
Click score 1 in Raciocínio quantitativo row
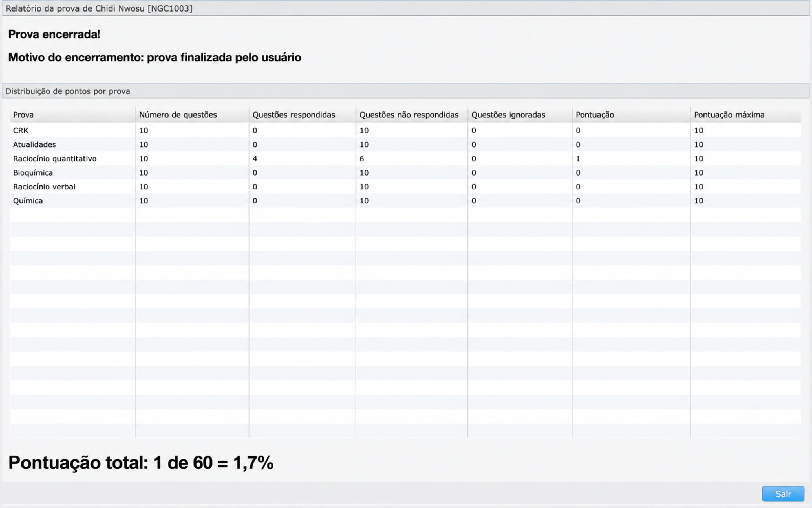pyautogui.click(x=578, y=159)
